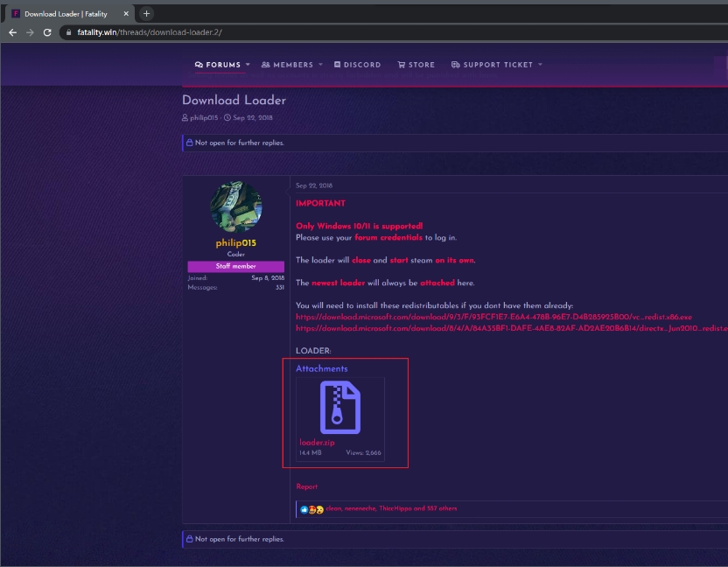This screenshot has height=567, width=728.
Task: Expand the Support Ticket dropdown arrow
Action: coord(540,65)
